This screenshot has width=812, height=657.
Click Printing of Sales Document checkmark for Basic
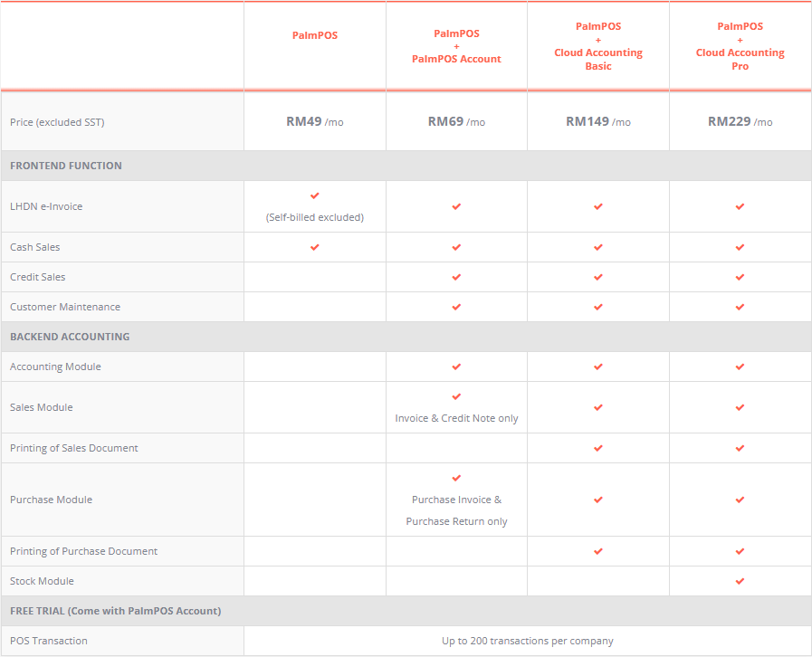(x=598, y=448)
